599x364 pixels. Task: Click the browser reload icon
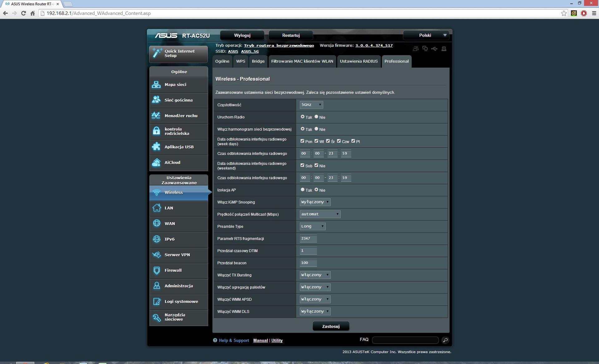[x=23, y=13]
